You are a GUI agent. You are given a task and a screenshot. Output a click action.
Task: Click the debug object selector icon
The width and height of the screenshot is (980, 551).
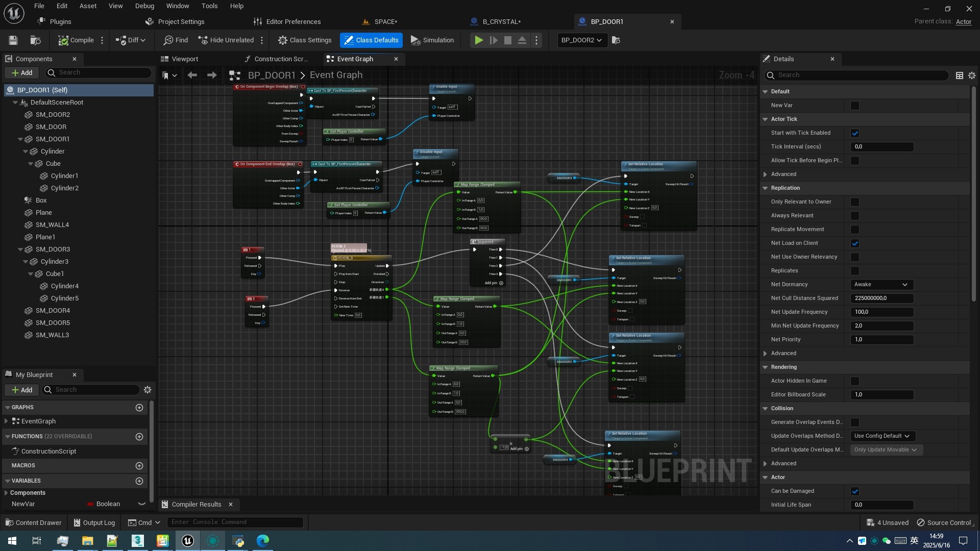pyautogui.click(x=616, y=40)
